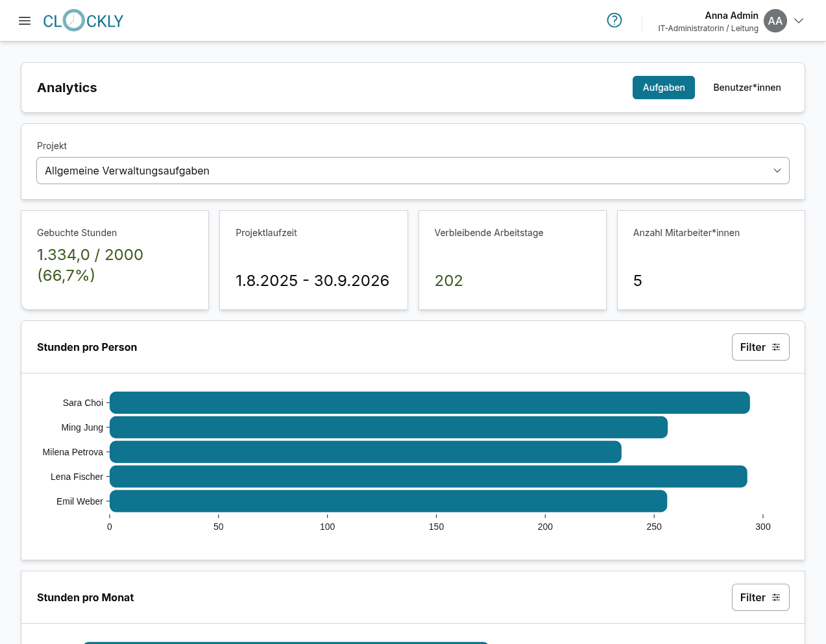Open the help icon in the header
The height and width of the screenshot is (644, 826).
coord(614,20)
